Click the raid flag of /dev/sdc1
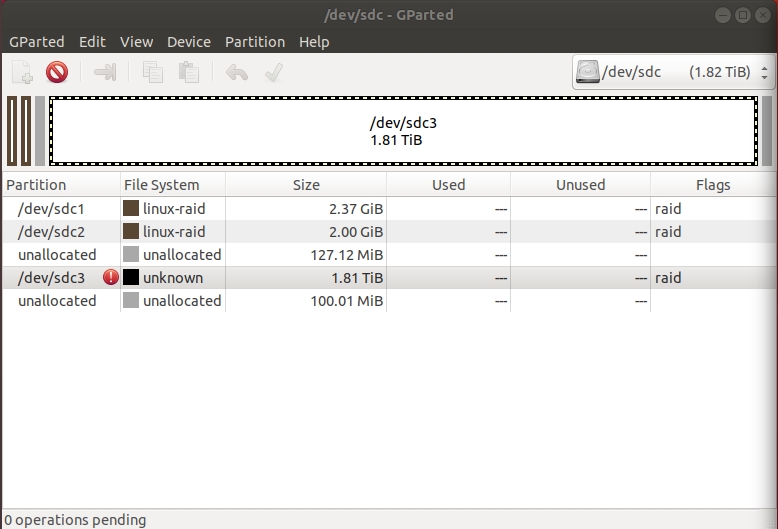Screen dimensions: 778x529 [x=668, y=209]
